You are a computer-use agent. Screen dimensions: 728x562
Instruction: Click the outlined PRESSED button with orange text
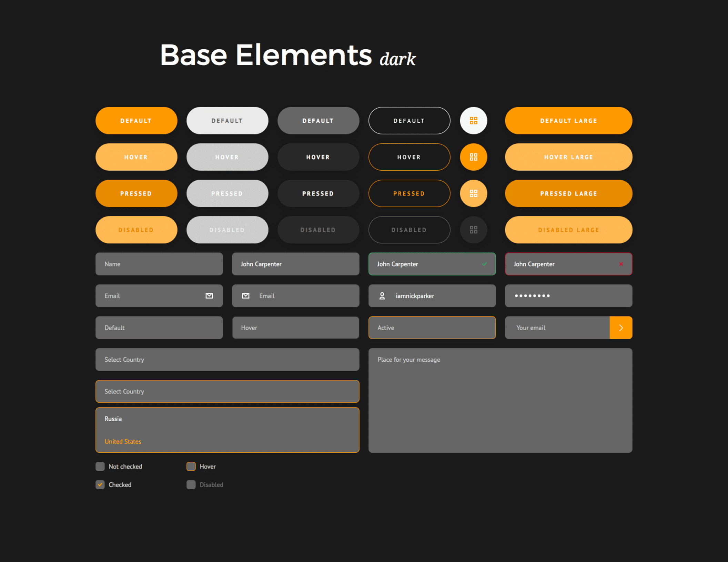click(409, 193)
